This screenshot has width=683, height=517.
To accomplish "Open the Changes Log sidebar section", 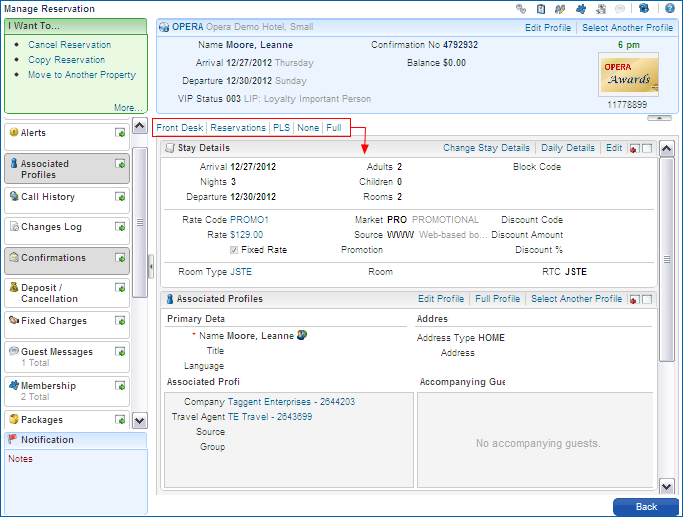I will pyautogui.click(x=67, y=231).
